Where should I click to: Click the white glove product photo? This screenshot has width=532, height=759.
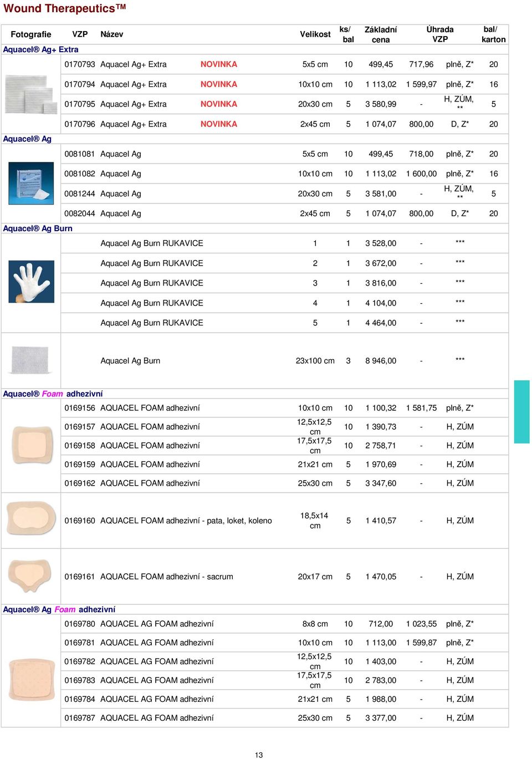31,282
